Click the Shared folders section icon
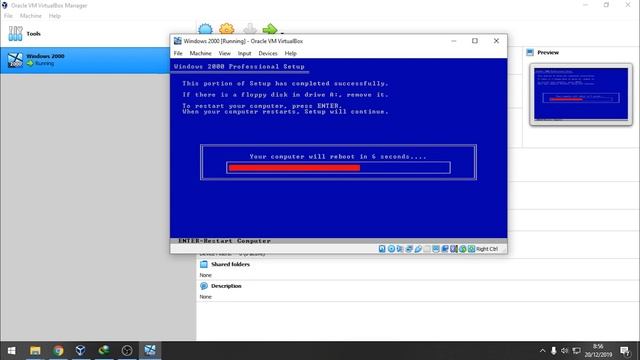 click(204, 264)
